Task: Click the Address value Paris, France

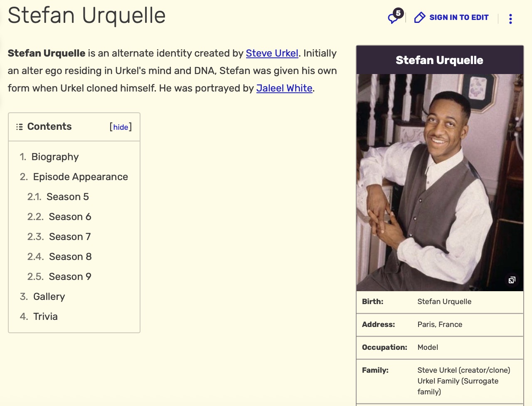Action: point(440,324)
